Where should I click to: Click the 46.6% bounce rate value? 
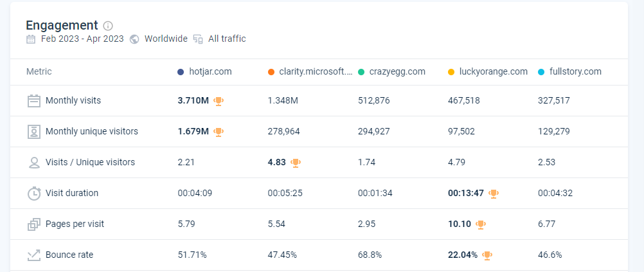[550, 255]
